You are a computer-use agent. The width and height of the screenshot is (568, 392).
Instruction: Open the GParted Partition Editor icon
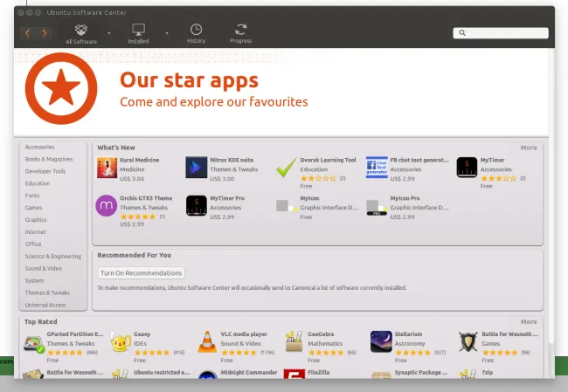pyautogui.click(x=34, y=343)
